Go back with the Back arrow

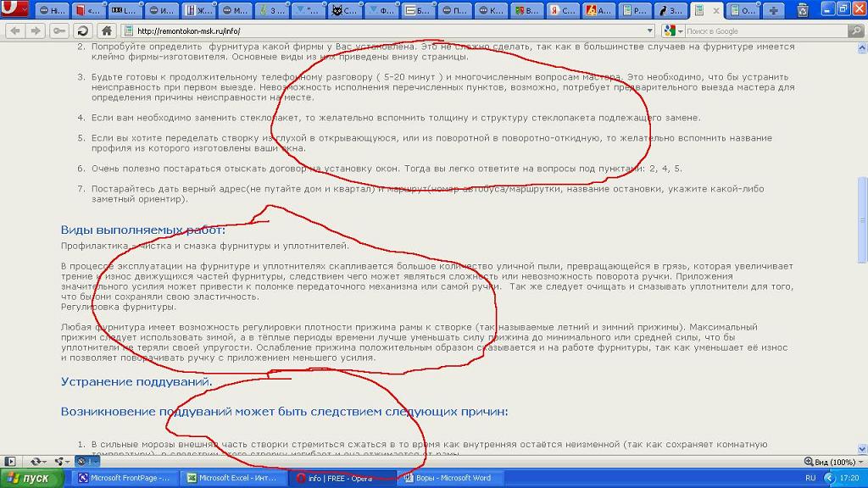click(x=15, y=31)
